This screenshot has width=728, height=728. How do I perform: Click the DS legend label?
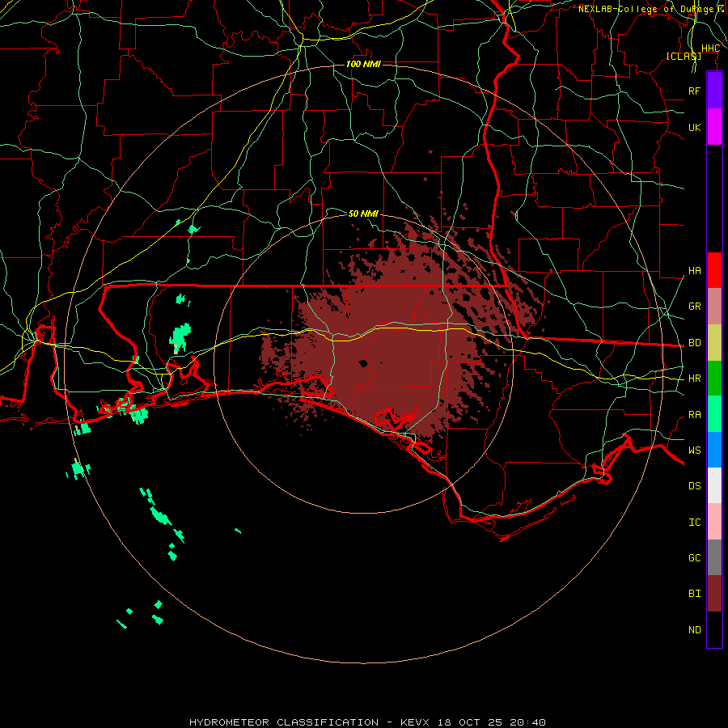pos(694,486)
